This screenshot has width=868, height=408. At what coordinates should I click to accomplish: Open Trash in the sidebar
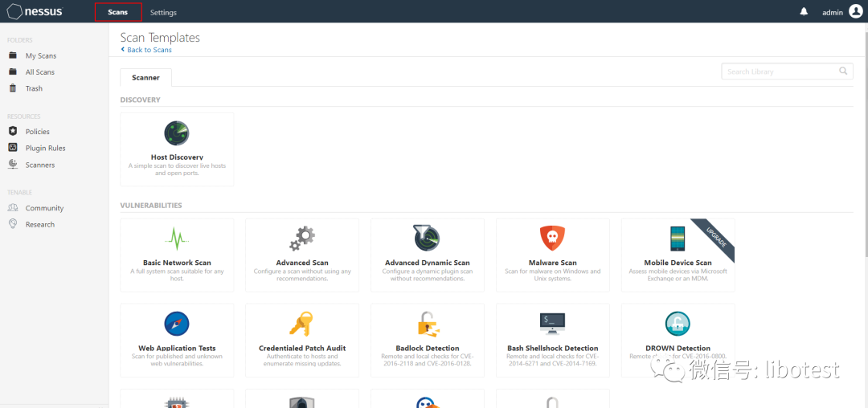pos(34,88)
